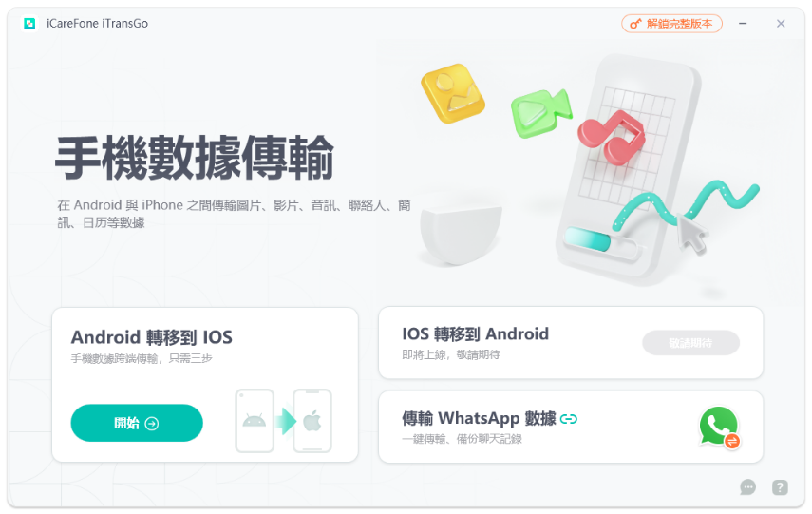Open the 傳輸 WhatsApp 數據 card
Image resolution: width=812 pixels, height=514 pixels.
[x=571, y=427]
